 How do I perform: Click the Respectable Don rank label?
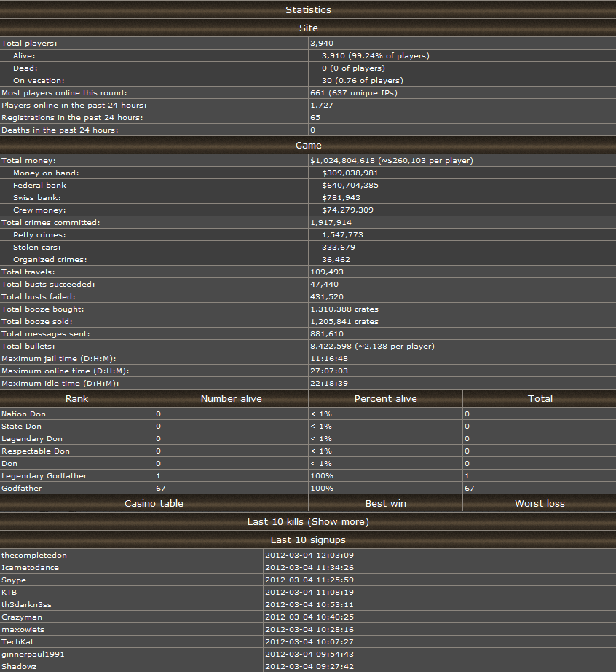pos(35,451)
